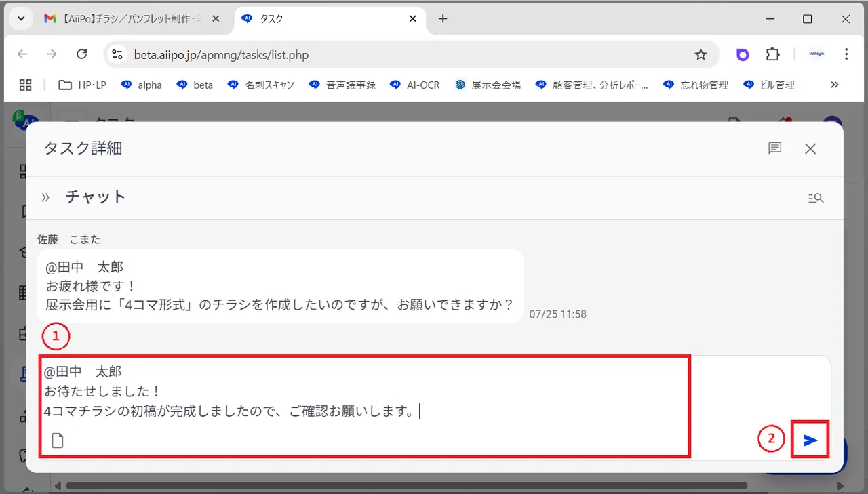Open the 忘れ物管理 bookmark
The image size is (868, 494).
696,85
